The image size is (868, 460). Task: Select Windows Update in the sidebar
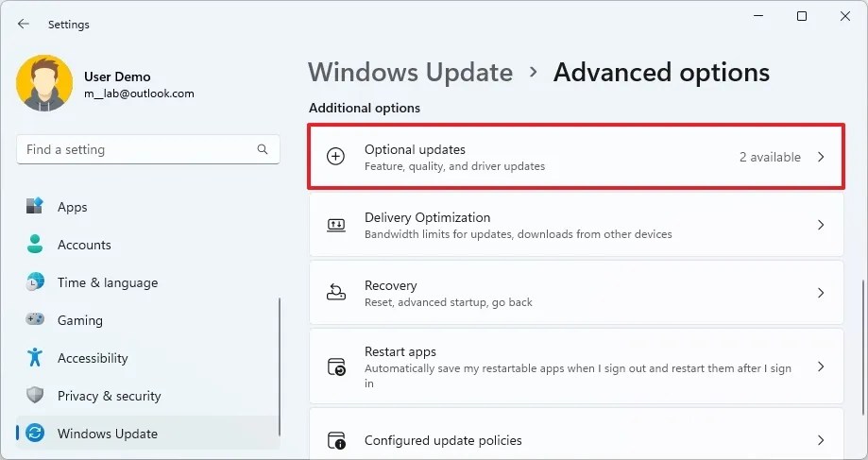point(147,434)
